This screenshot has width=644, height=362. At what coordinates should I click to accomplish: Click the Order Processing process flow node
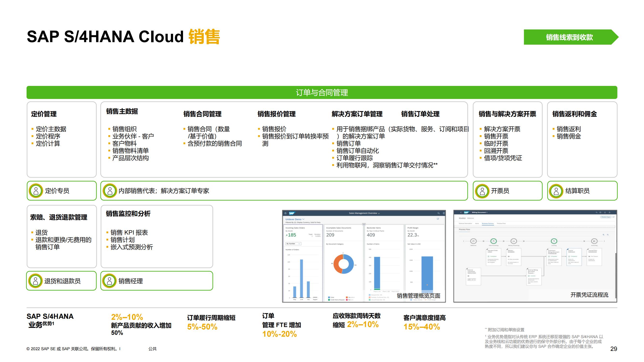point(494,241)
